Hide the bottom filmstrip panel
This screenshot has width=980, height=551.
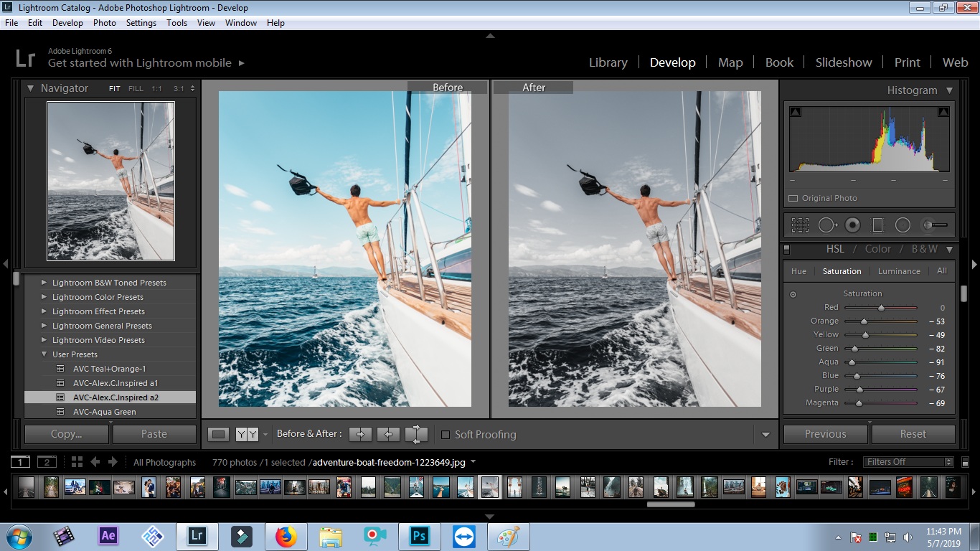[490, 516]
